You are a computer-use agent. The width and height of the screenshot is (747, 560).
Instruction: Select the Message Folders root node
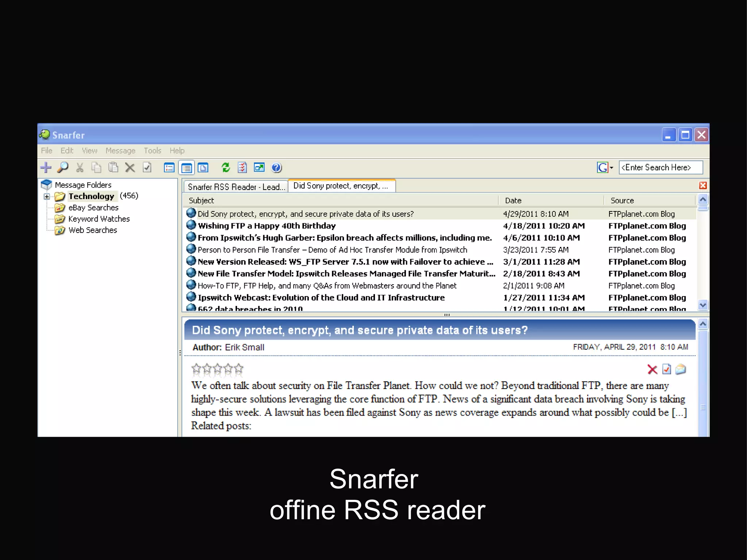(x=83, y=185)
